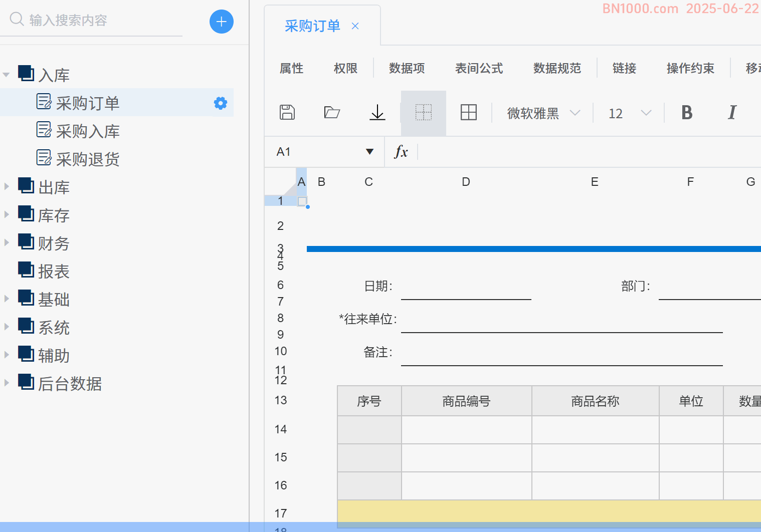Open the 链接 menu
This screenshot has height=532, width=761.
(x=625, y=68)
